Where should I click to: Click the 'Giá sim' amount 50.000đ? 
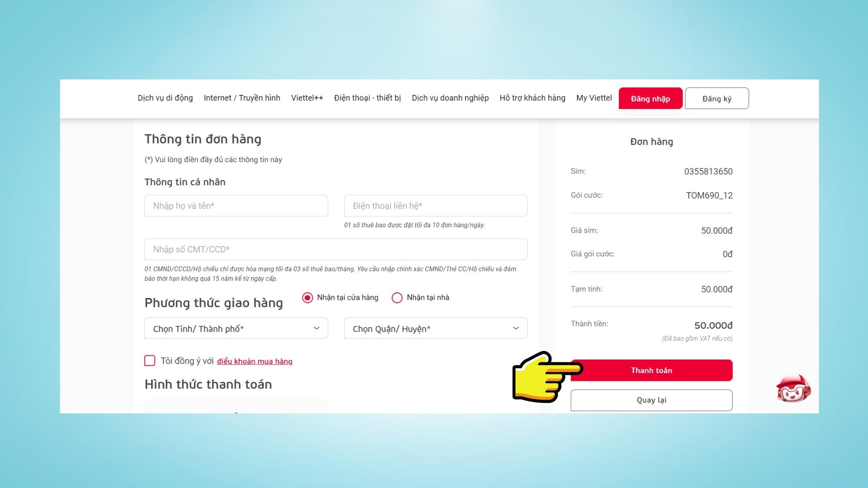[x=717, y=231]
